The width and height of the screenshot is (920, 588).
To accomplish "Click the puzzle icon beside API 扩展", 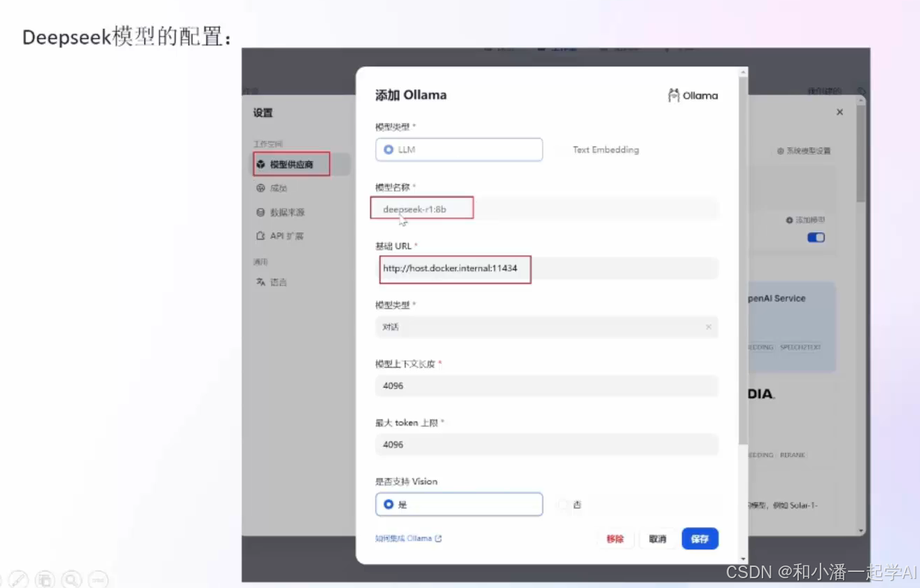I will click(260, 236).
